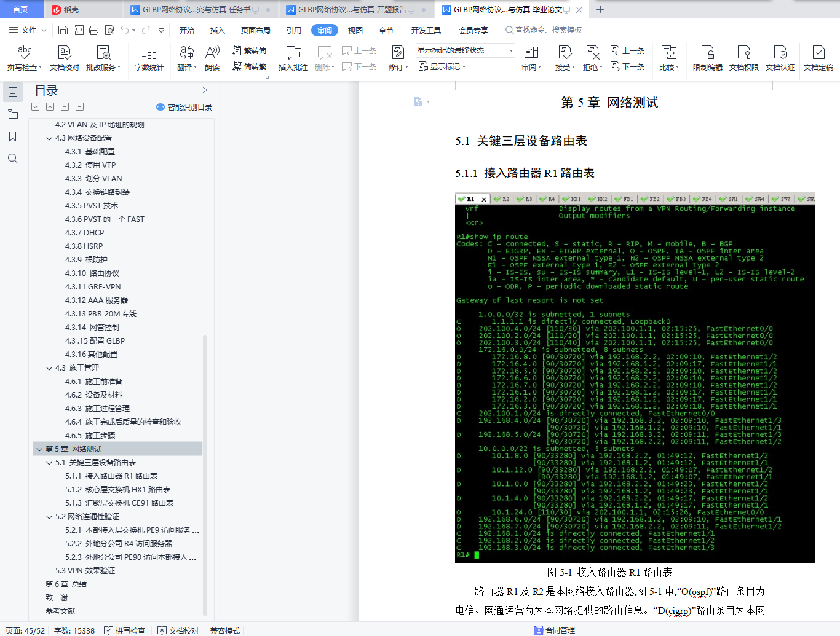Viewport: 840px width, 636px height.
Task: Switch to the 开始 ribbon tab
Action: tap(187, 30)
